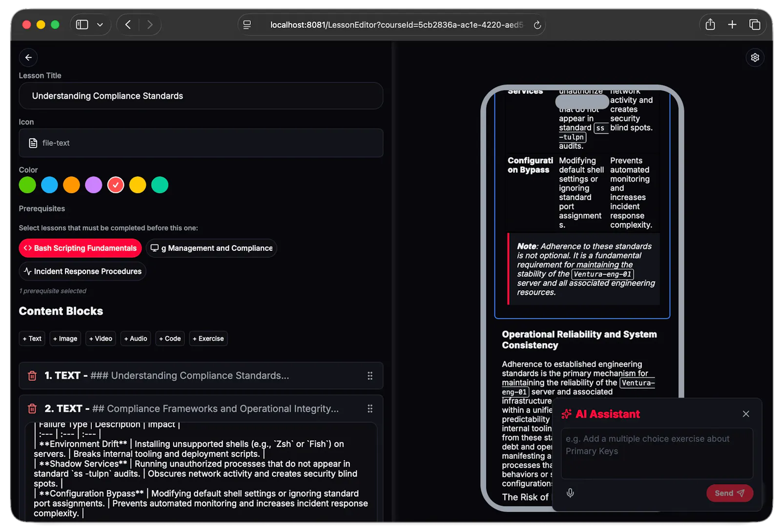Close the AI Assistant panel

pos(746,414)
